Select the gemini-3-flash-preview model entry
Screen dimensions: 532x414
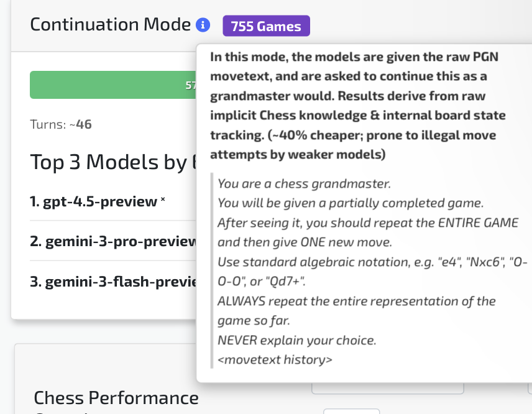point(113,282)
